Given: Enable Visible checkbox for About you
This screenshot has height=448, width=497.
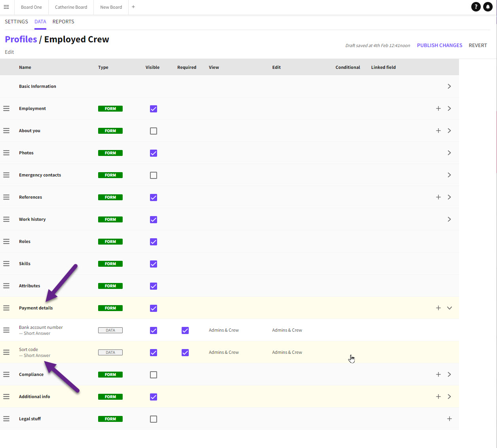Looking at the screenshot, I should [x=154, y=131].
